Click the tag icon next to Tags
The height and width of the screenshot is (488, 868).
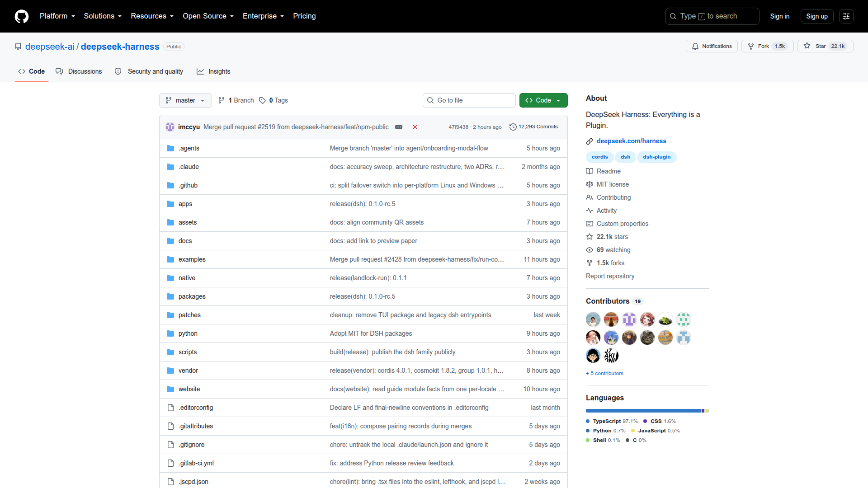(262, 100)
